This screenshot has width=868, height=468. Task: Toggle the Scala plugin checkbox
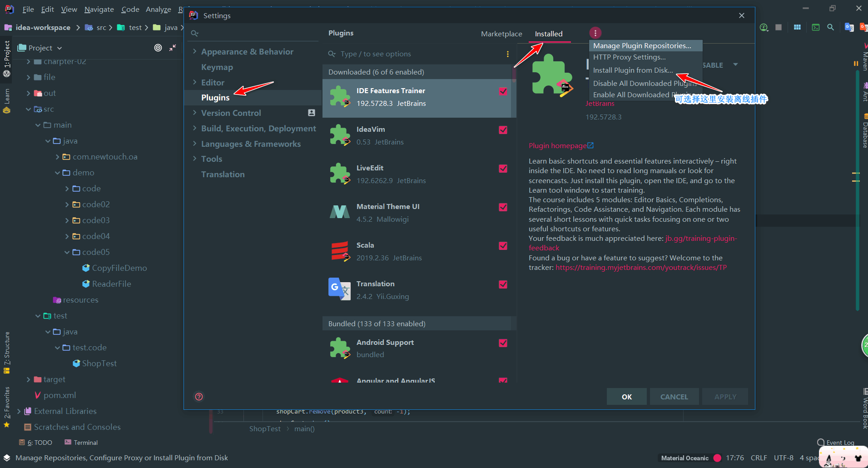coord(503,246)
